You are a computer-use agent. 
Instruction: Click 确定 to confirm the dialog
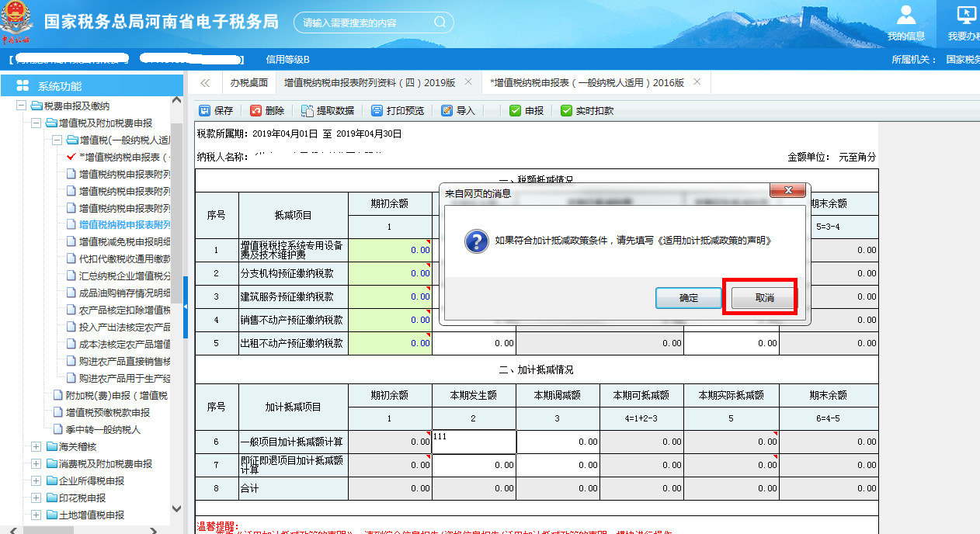pyautogui.click(x=689, y=297)
